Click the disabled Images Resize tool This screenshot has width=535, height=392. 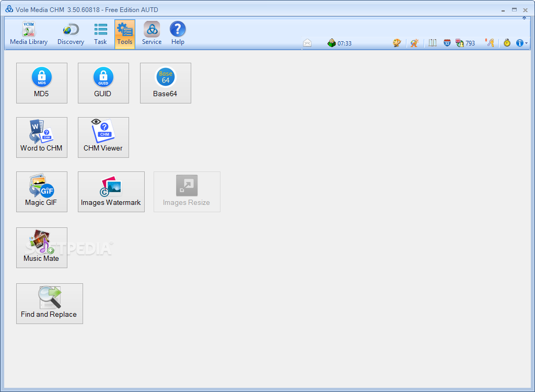[187, 192]
